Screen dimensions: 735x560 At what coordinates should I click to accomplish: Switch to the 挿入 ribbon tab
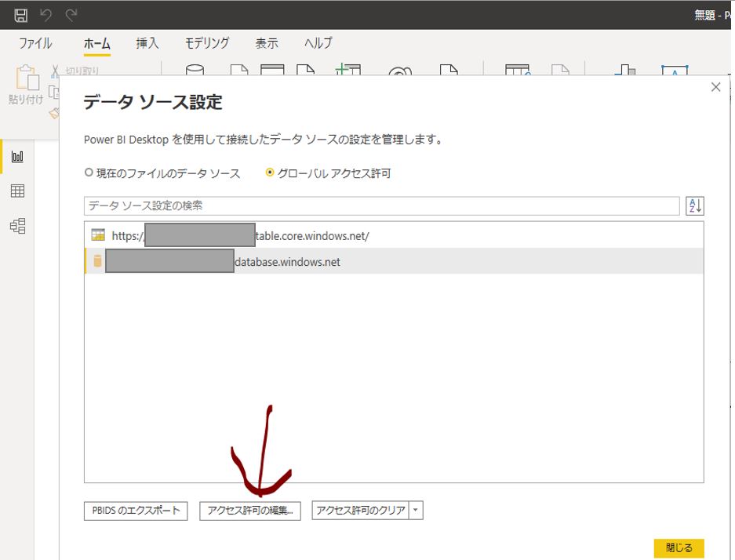(x=147, y=43)
